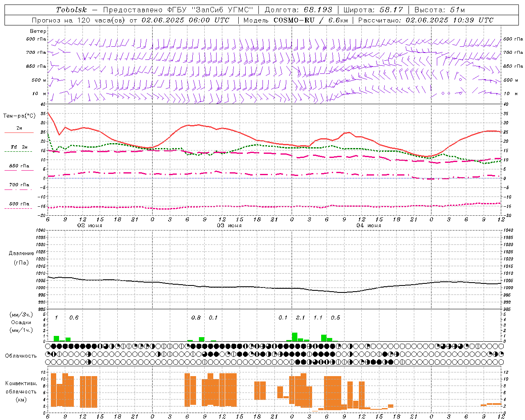Click the red 2м line sample in legend
525x420 pixels.
[19, 133]
